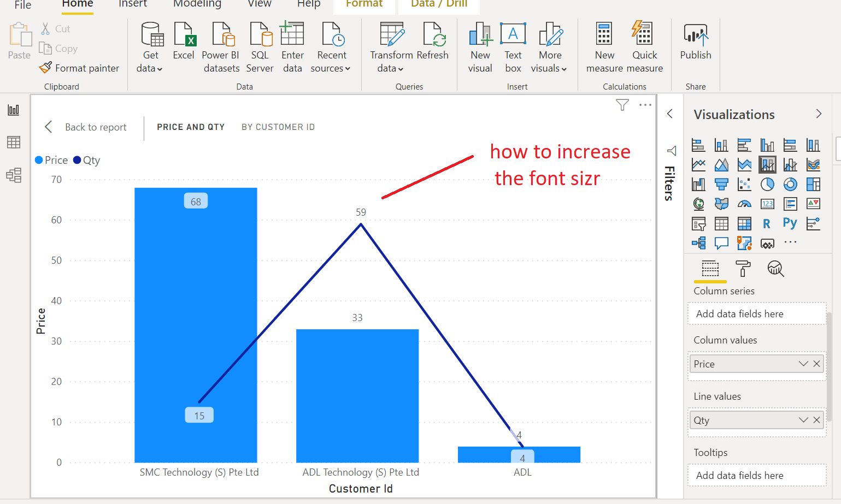The image size is (841, 504).
Task: Select the slicer visual icon
Action: [x=698, y=223]
